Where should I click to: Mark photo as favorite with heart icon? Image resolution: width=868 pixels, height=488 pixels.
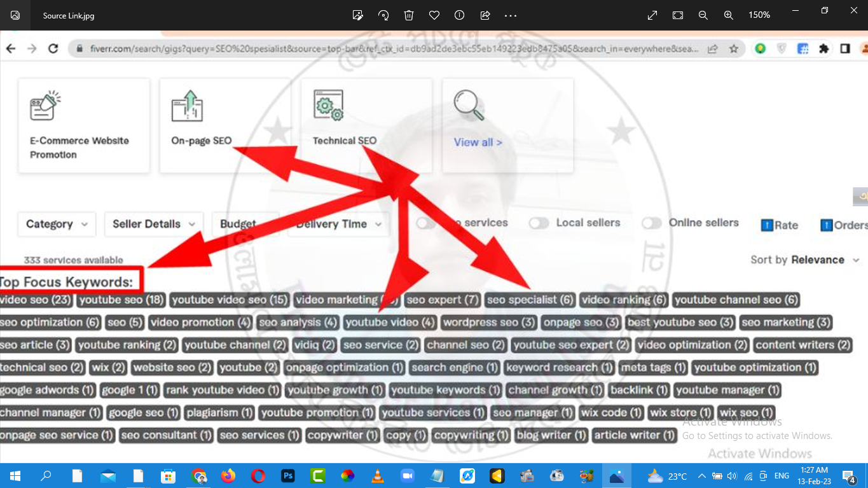point(434,15)
